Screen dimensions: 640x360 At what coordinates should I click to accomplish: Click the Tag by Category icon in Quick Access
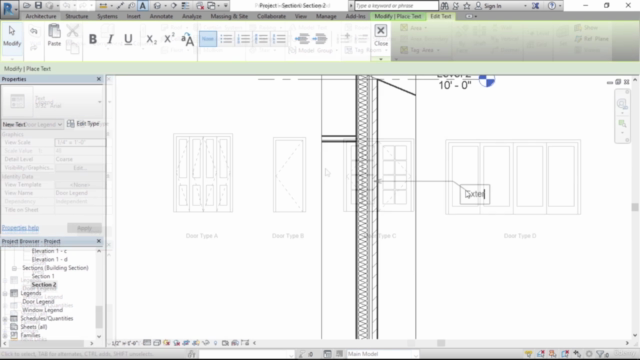131,6
